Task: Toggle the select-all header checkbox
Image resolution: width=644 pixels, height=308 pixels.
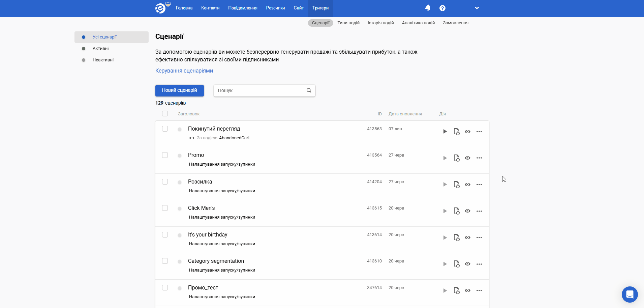Action: coord(165,114)
